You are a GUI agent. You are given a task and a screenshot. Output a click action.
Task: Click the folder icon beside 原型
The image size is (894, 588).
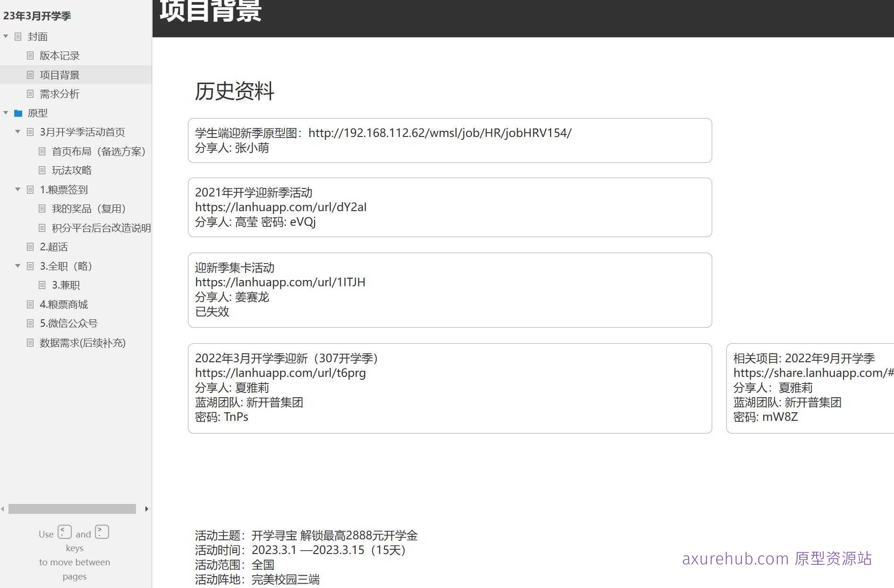[x=17, y=113]
